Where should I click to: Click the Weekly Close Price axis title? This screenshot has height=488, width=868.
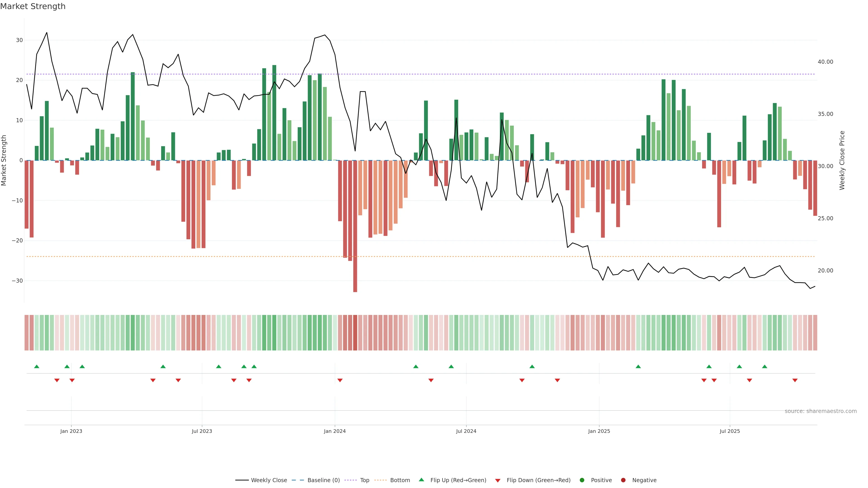tap(842, 160)
